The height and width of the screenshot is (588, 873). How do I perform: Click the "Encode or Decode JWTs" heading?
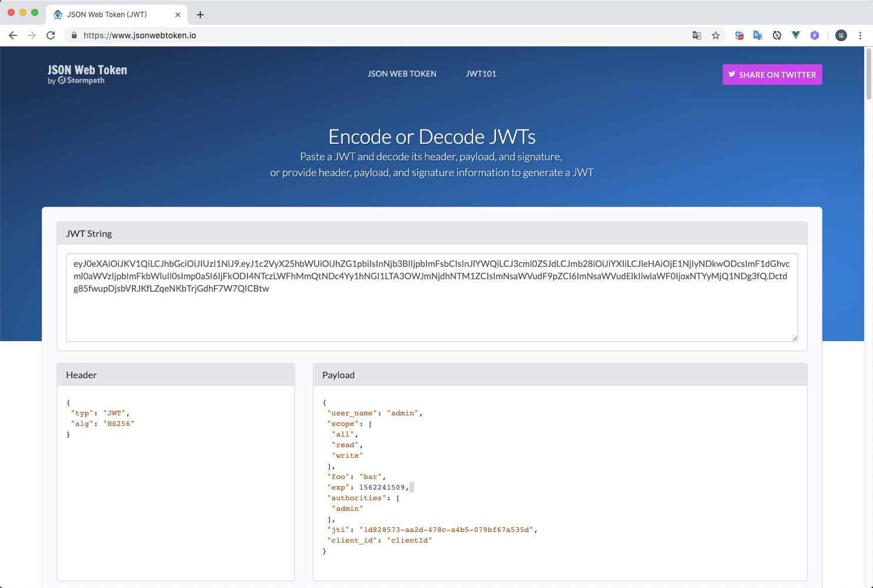[x=432, y=137]
